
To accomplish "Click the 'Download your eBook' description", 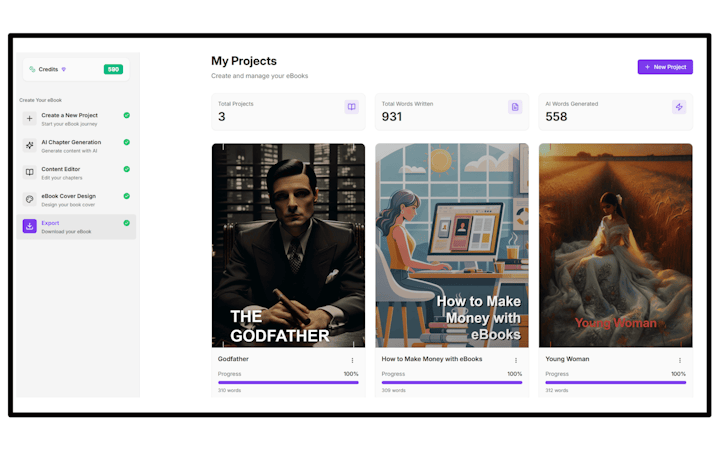I will pos(66,232).
